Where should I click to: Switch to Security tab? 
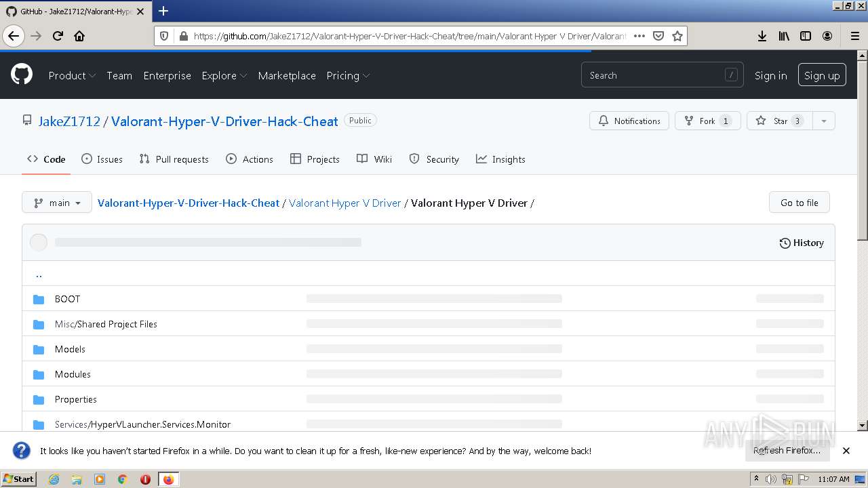click(434, 159)
